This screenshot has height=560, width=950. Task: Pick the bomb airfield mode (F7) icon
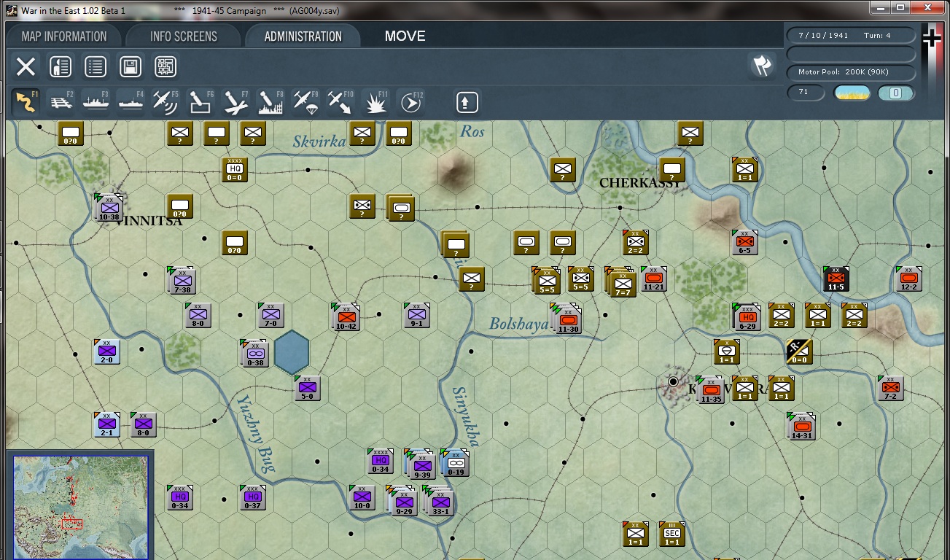coord(235,102)
